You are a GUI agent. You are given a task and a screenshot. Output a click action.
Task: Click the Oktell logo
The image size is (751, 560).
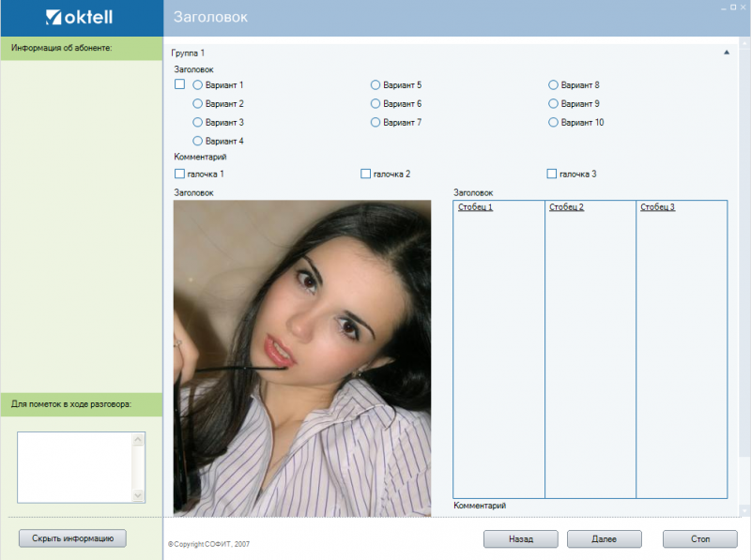pos(80,17)
